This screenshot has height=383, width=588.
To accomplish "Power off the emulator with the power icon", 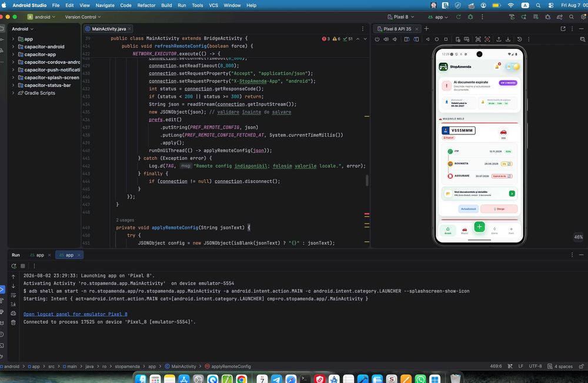I will click(x=377, y=39).
